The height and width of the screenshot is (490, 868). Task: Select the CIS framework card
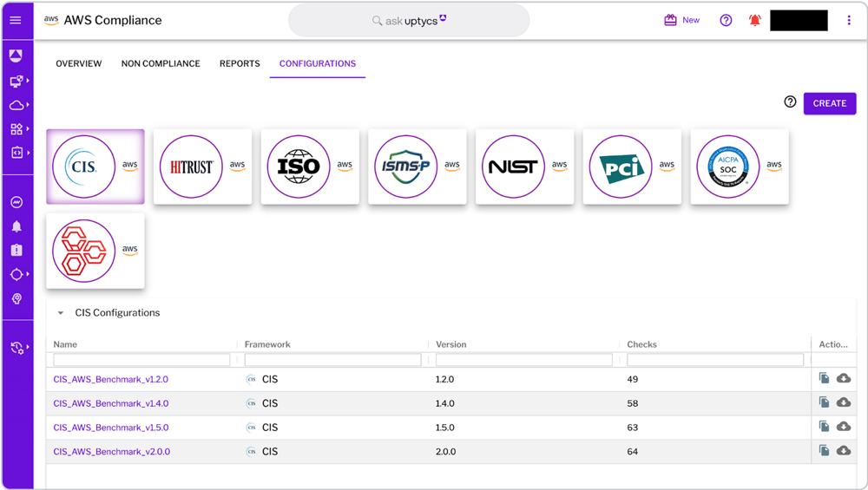(x=95, y=167)
